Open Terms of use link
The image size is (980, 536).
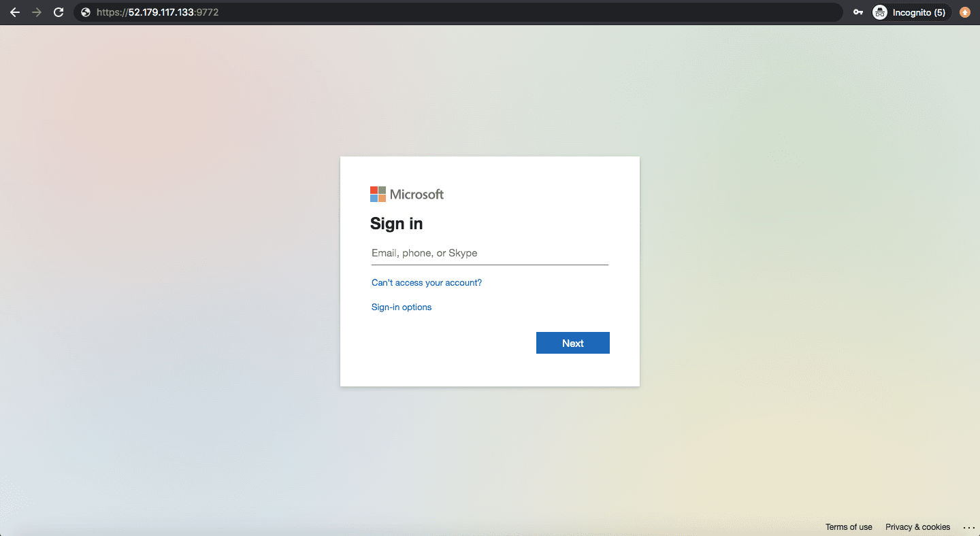(x=849, y=527)
